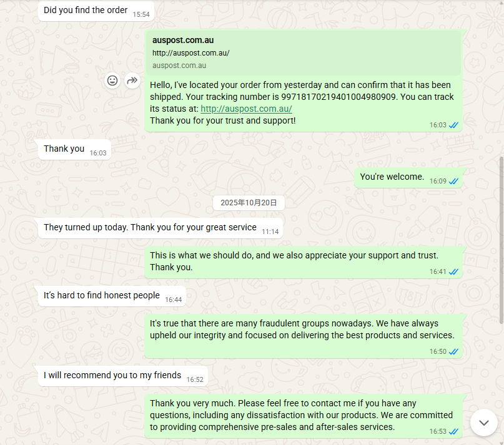Click read ticks on the fraudulent groups message
Image resolution: width=504 pixels, height=445 pixels.
click(453, 351)
